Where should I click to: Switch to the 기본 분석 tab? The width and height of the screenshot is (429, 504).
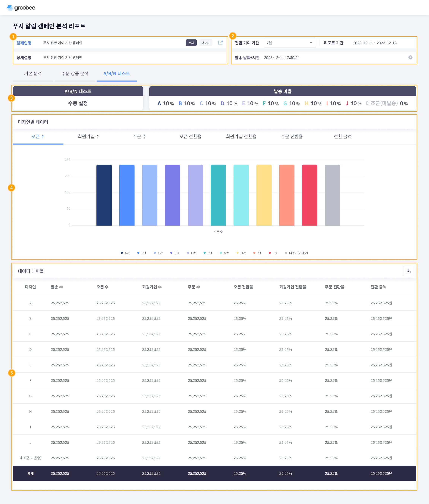(x=33, y=73)
